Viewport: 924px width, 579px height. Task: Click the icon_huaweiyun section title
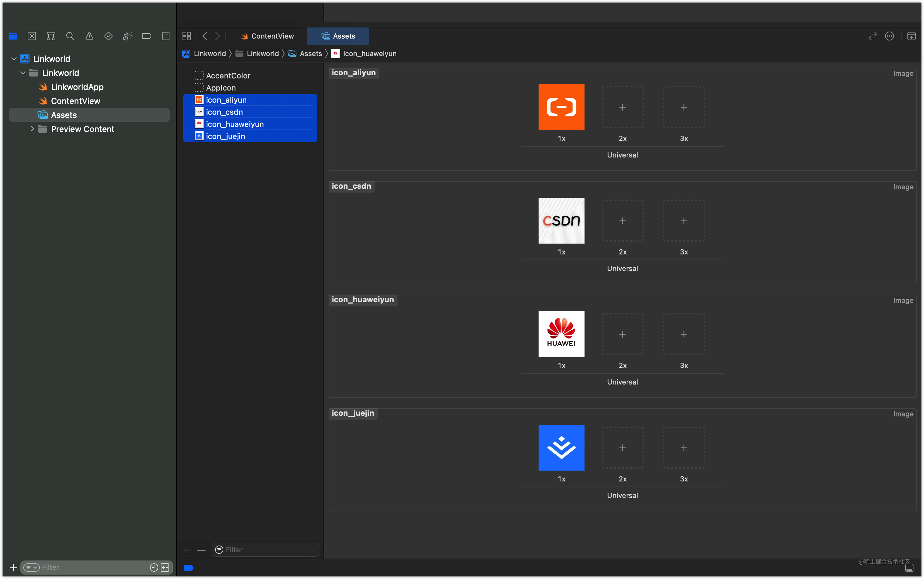pyautogui.click(x=363, y=299)
